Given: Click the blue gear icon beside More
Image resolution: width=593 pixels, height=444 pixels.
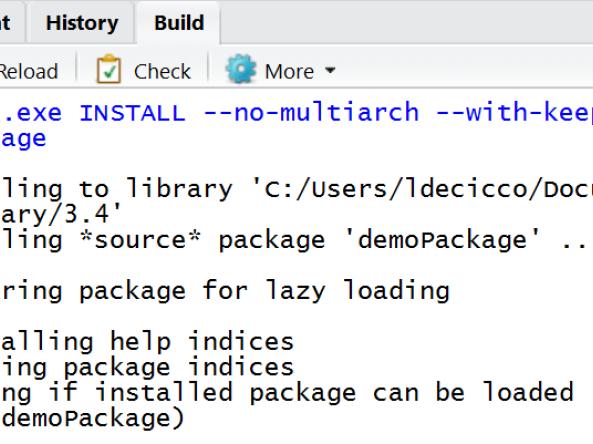Looking at the screenshot, I should pyautogui.click(x=241, y=69).
